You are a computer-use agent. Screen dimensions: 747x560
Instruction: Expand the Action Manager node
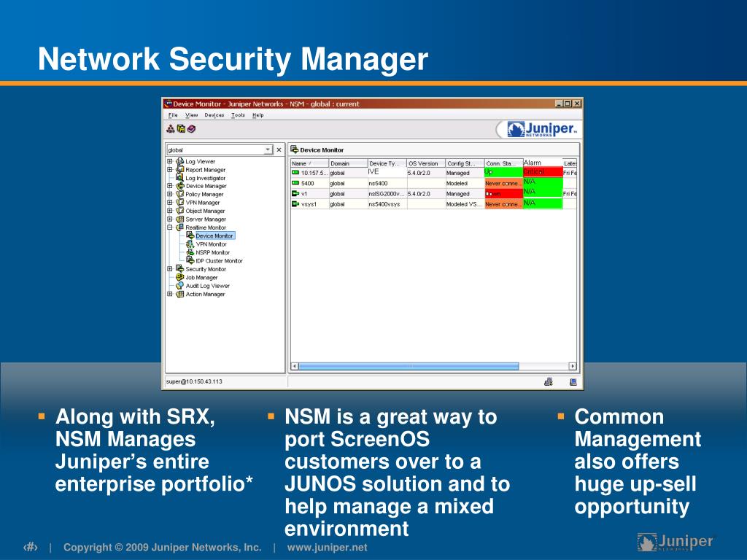point(169,295)
